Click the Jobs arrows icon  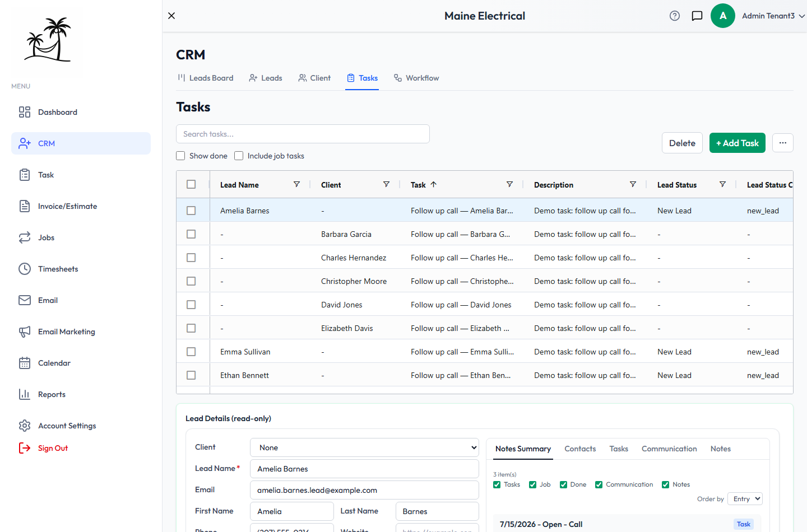click(25, 237)
